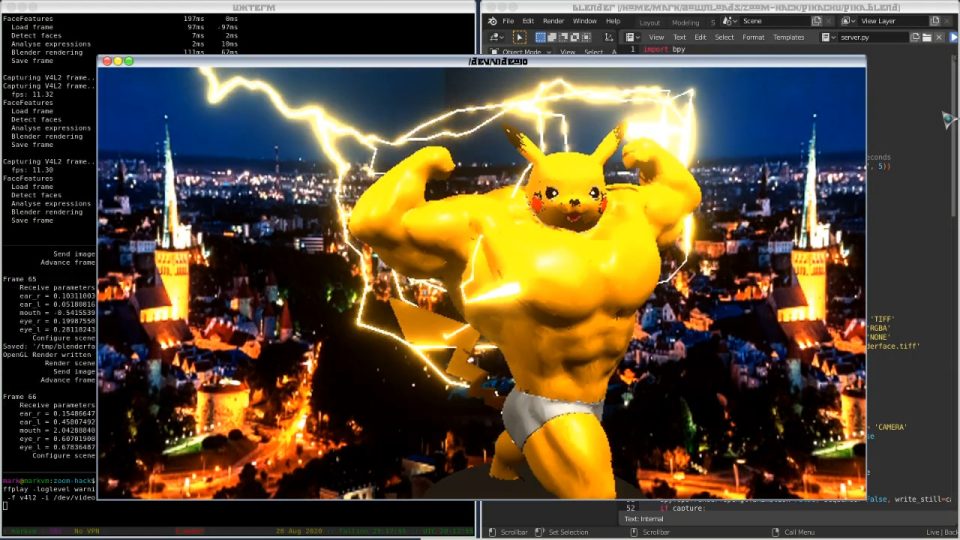960x540 pixels.
Task: Click the Blender logo icon in the menu bar
Action: (492, 21)
